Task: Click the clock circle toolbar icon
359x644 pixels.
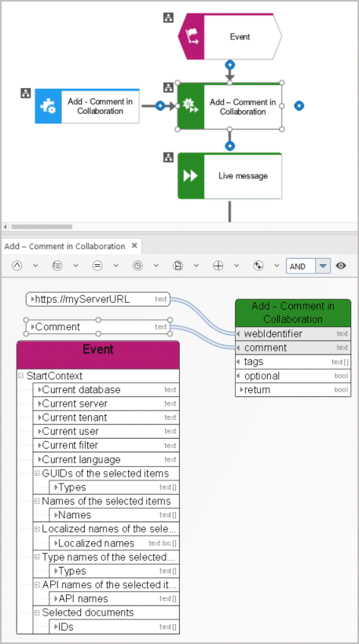Action: 137,266
